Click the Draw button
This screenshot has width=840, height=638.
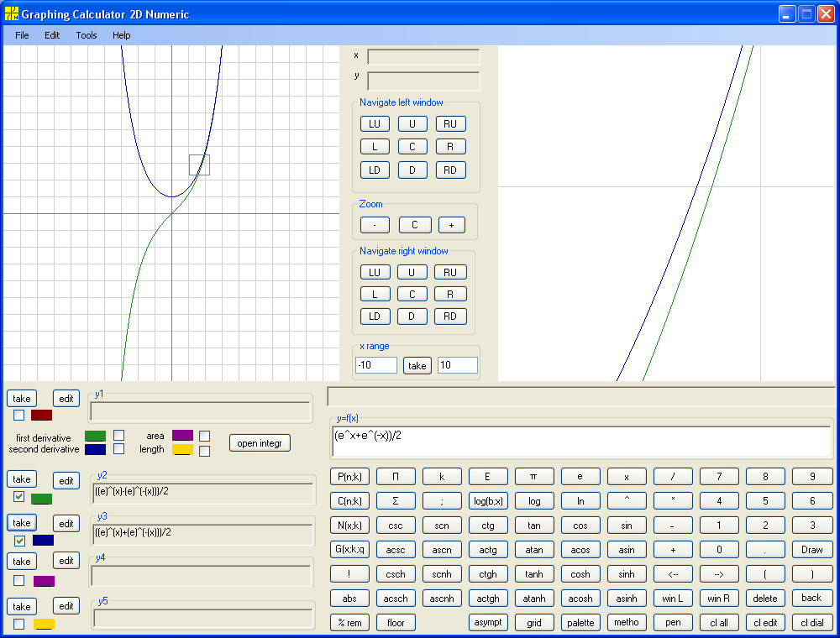[x=812, y=550]
